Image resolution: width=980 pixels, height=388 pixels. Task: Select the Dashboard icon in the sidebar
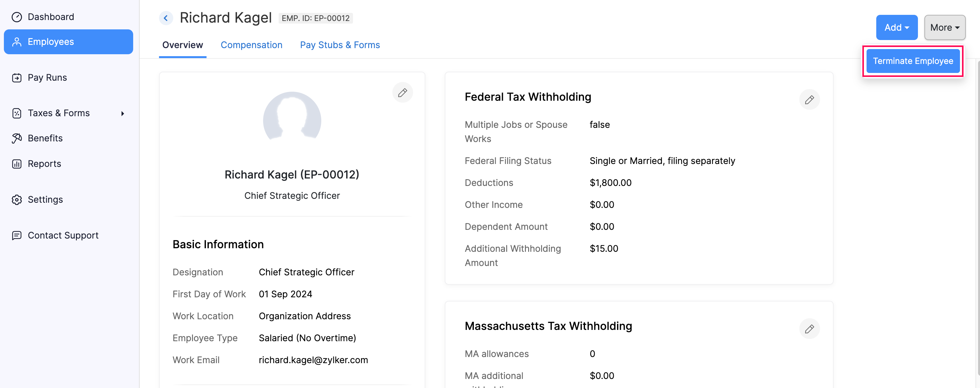click(17, 17)
